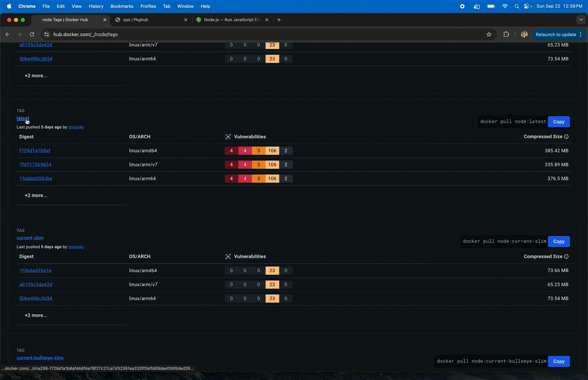Close the Node.js tab
Screen dimensions: 588x380
tap(267, 20)
